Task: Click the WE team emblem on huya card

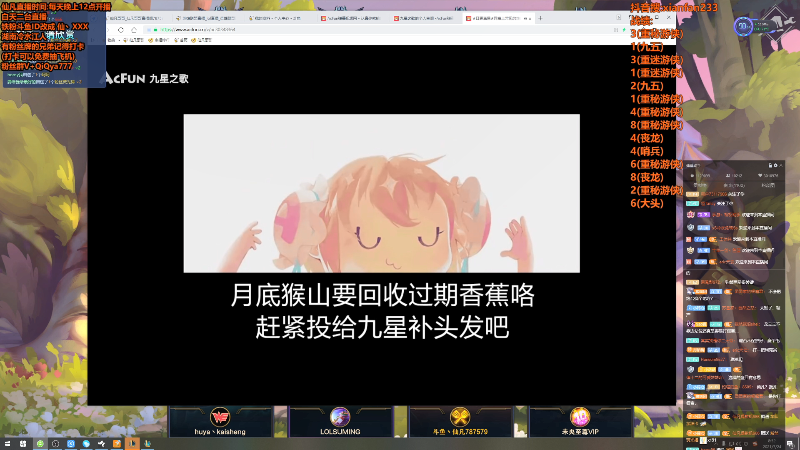Action: tap(220, 417)
